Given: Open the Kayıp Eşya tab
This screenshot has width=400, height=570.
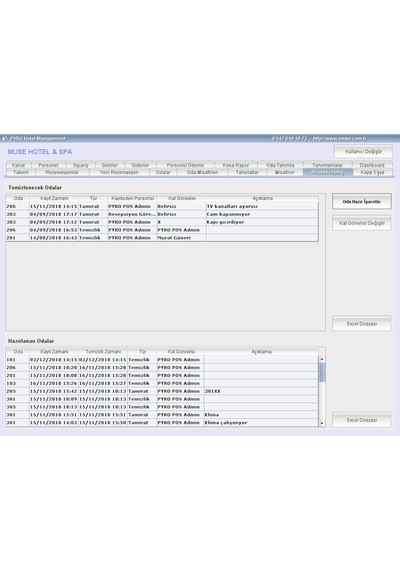Looking at the screenshot, I should click(x=372, y=172).
